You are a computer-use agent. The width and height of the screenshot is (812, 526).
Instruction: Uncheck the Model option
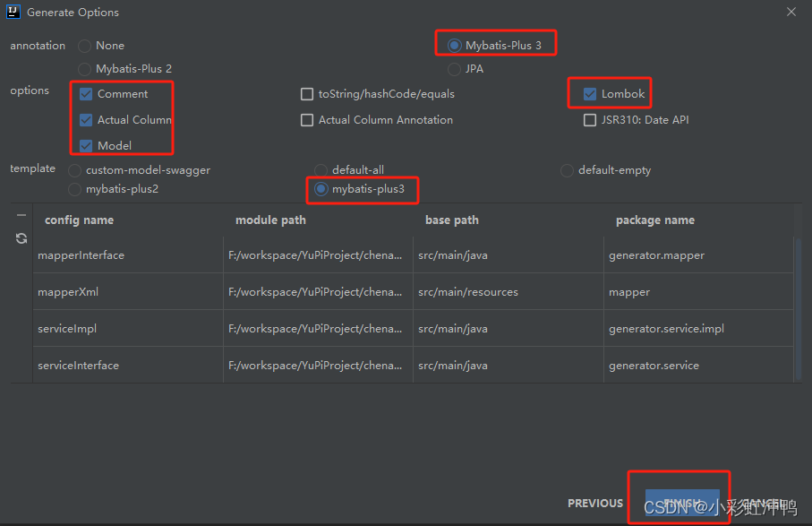point(86,144)
